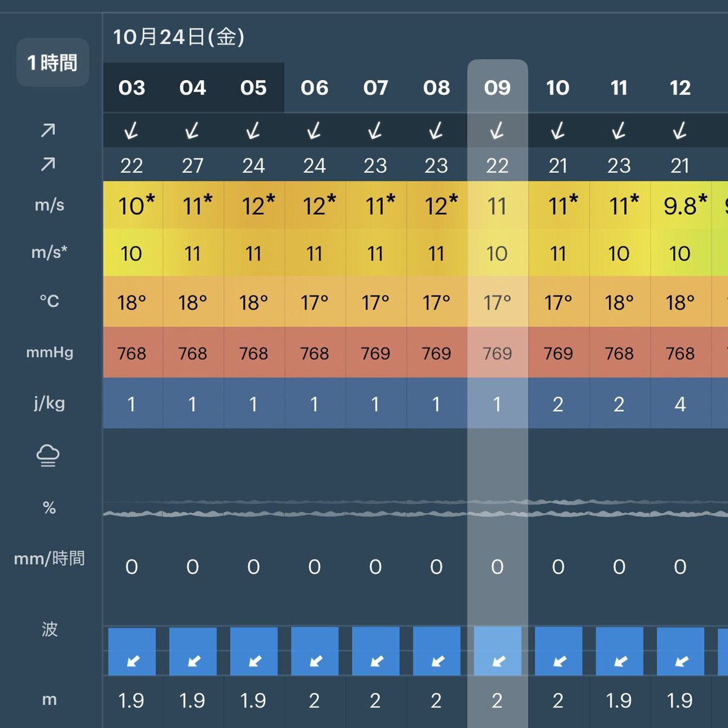This screenshot has width=728, height=728.
Task: Click the 10月24日(金) date heading
Action: (x=178, y=37)
